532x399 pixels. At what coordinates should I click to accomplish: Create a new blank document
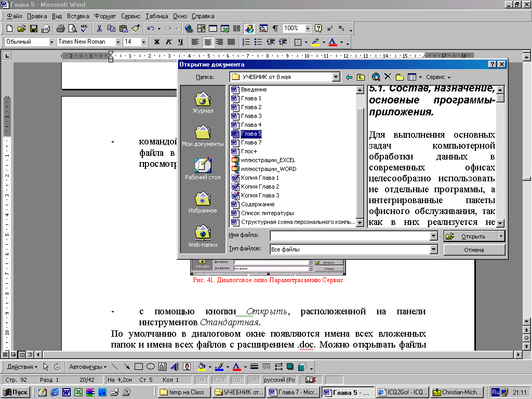pos(9,29)
